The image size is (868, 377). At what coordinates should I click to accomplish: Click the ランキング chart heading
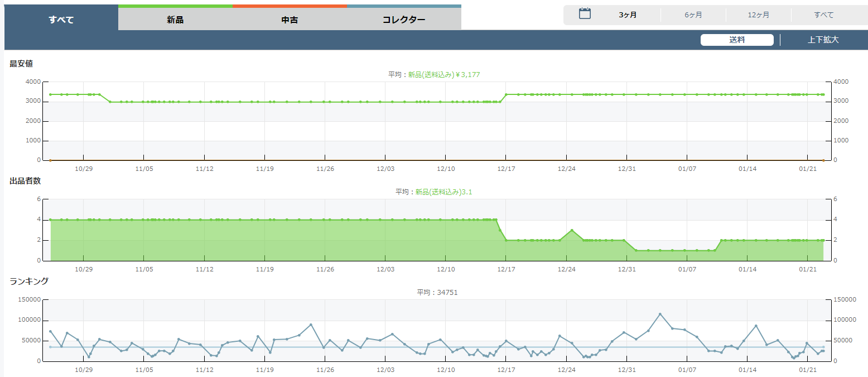tap(29, 281)
